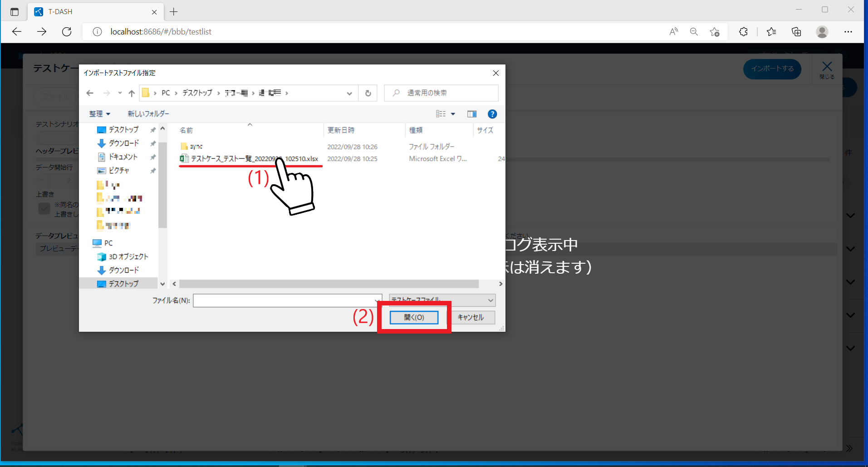Open the view mode dropdown arrow
Image resolution: width=868 pixels, height=467 pixels.
click(x=453, y=114)
